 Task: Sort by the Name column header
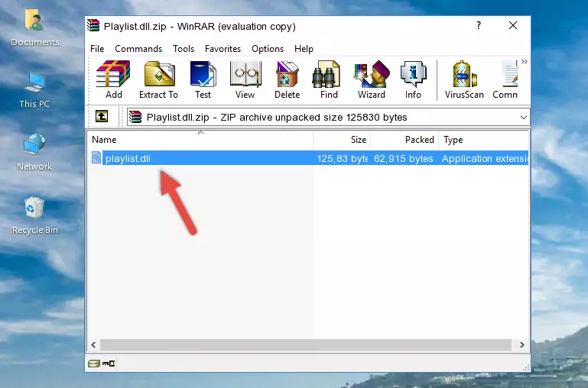(x=200, y=140)
